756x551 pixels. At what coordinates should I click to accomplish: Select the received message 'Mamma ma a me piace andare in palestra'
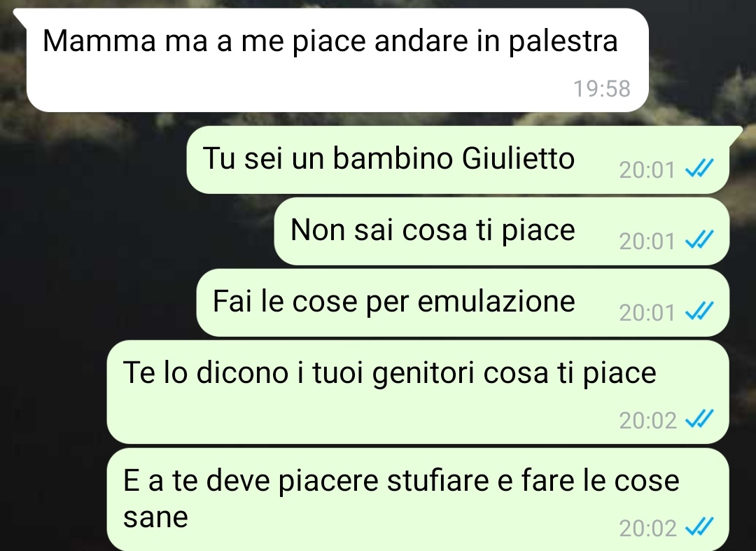pos(337,60)
